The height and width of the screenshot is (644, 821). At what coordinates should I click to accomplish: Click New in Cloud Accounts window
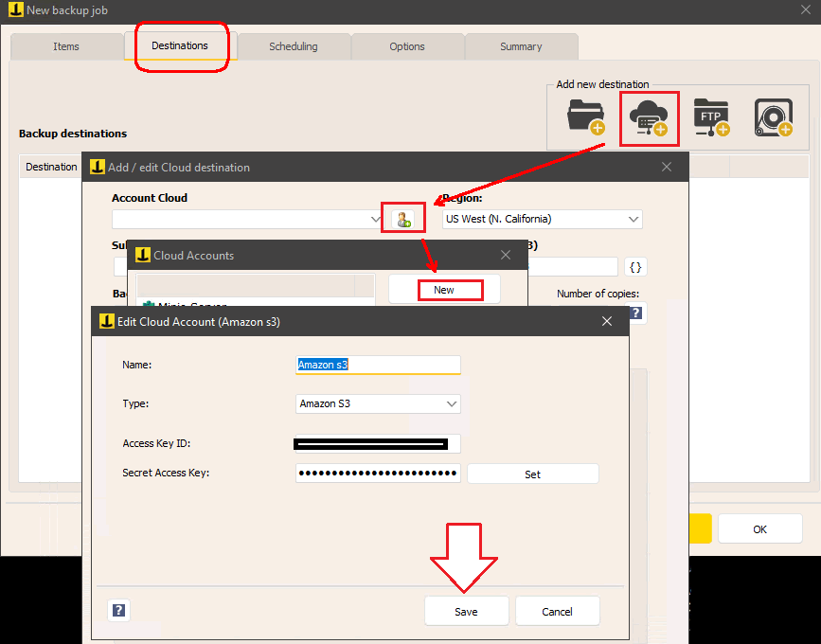pyautogui.click(x=444, y=290)
